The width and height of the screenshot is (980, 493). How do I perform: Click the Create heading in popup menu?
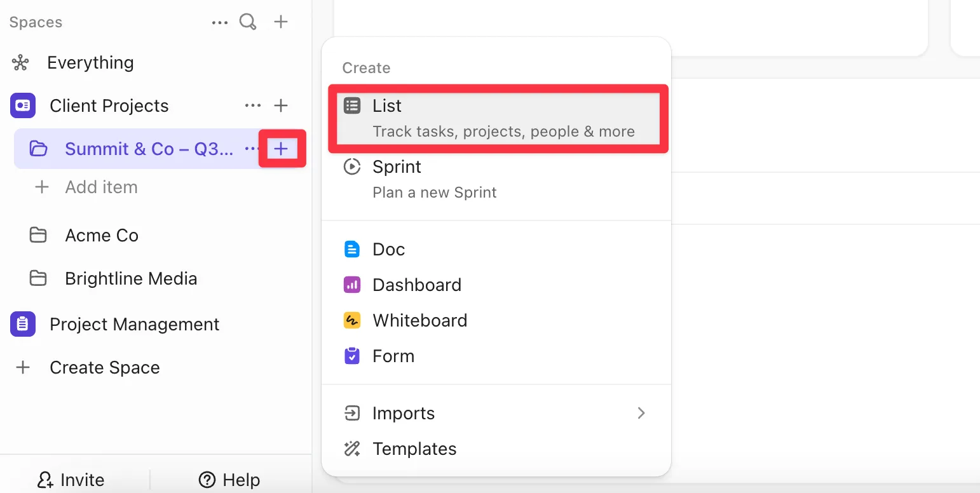tap(366, 68)
